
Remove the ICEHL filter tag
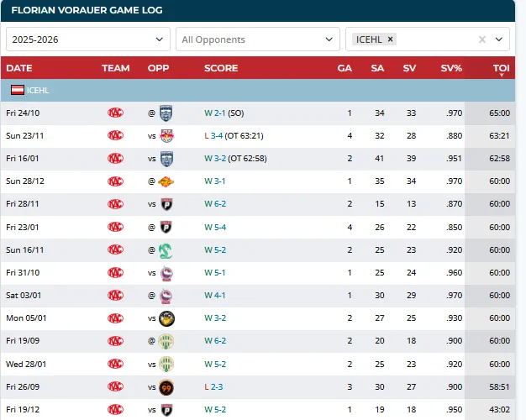[x=390, y=39]
